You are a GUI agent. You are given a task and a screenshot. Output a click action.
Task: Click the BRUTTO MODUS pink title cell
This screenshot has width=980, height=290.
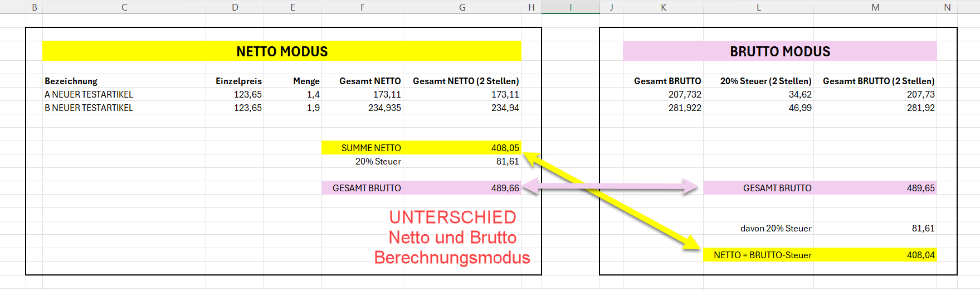pos(780,51)
